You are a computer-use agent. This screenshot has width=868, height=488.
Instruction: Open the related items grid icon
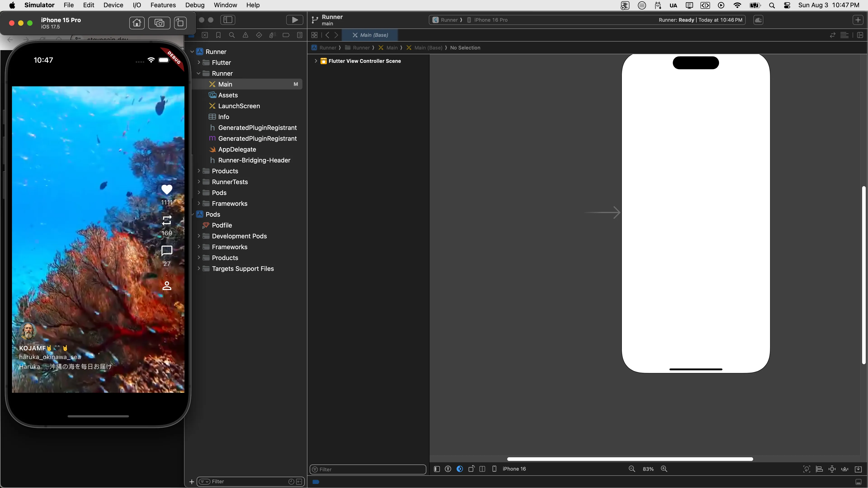coord(314,35)
